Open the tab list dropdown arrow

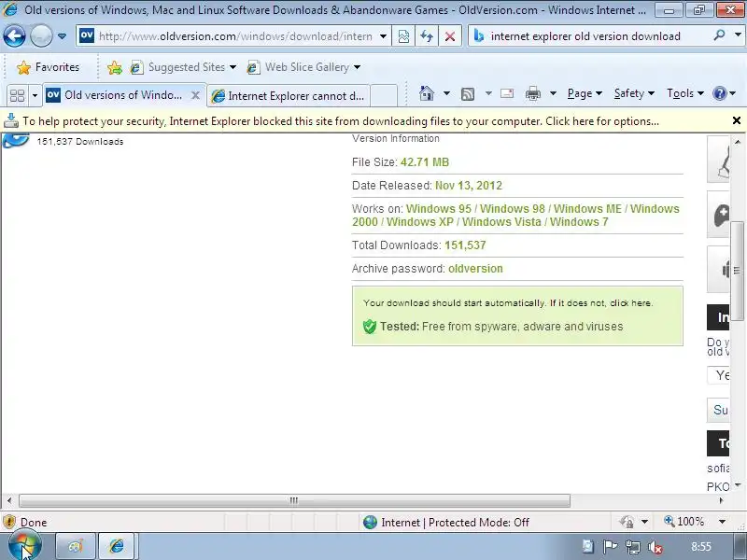click(x=35, y=95)
